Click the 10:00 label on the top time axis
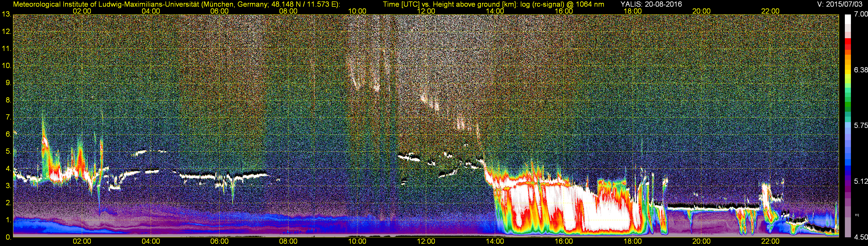This screenshot has width=868, height=246. point(357,11)
